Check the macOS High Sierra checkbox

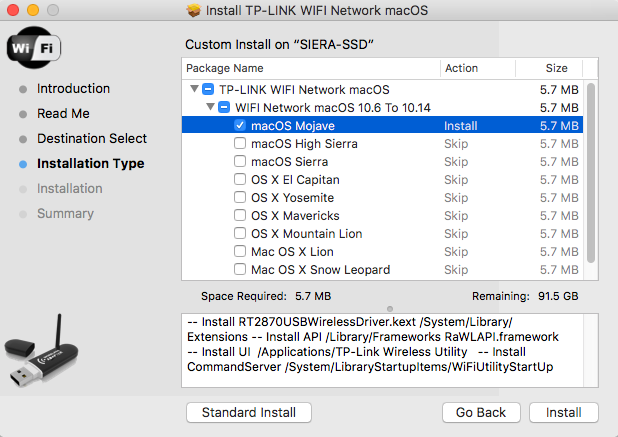(x=240, y=143)
